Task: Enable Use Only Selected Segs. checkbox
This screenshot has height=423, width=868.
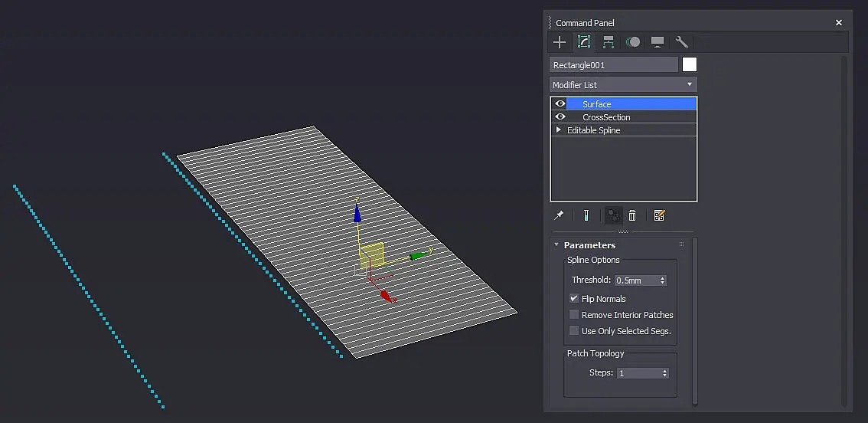Action: point(574,330)
